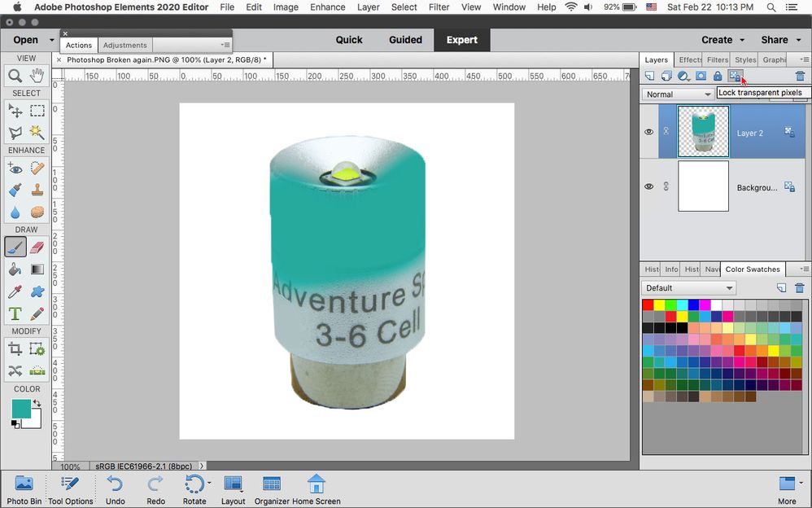
Task: Expand the status bar info arrow
Action: click(x=202, y=466)
